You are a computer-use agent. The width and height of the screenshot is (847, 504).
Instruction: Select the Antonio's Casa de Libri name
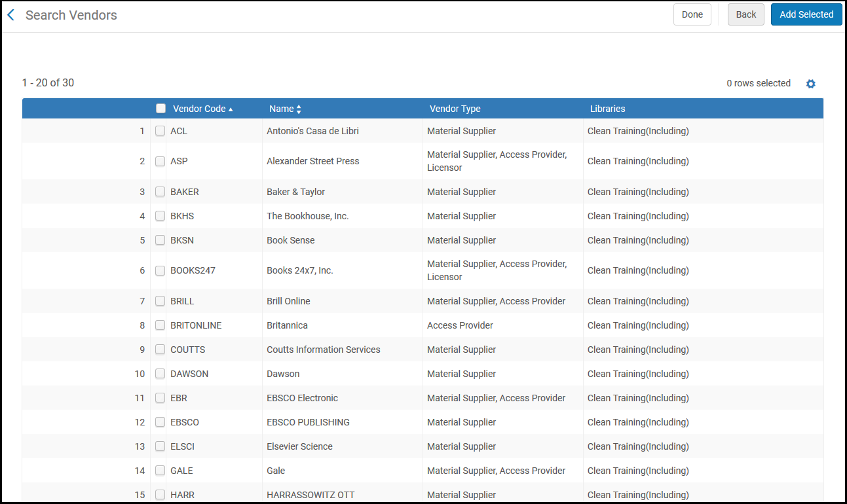coord(312,131)
